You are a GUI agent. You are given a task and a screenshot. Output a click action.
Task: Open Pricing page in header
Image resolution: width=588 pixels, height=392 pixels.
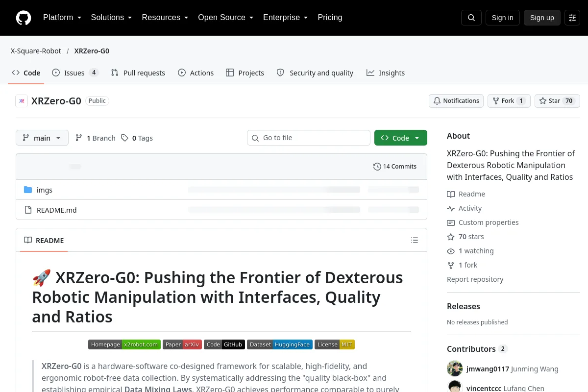pos(330,18)
